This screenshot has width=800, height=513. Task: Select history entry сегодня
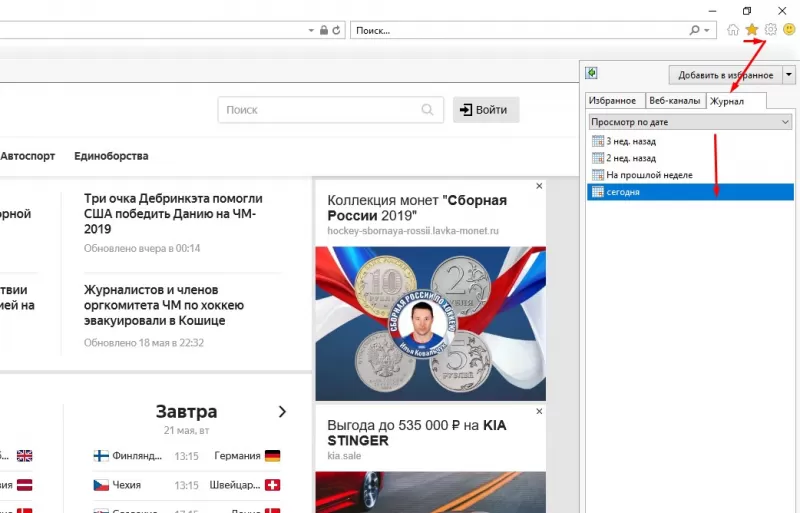pos(690,192)
